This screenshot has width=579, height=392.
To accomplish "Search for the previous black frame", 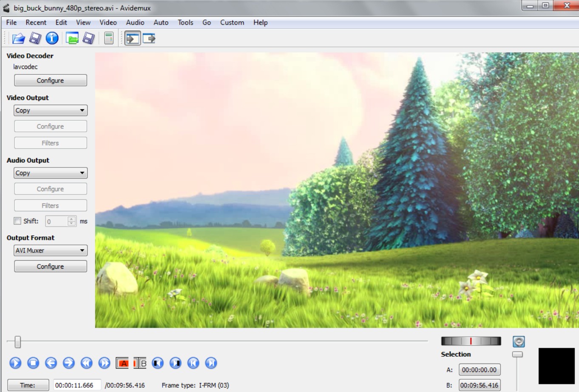I will (x=158, y=363).
